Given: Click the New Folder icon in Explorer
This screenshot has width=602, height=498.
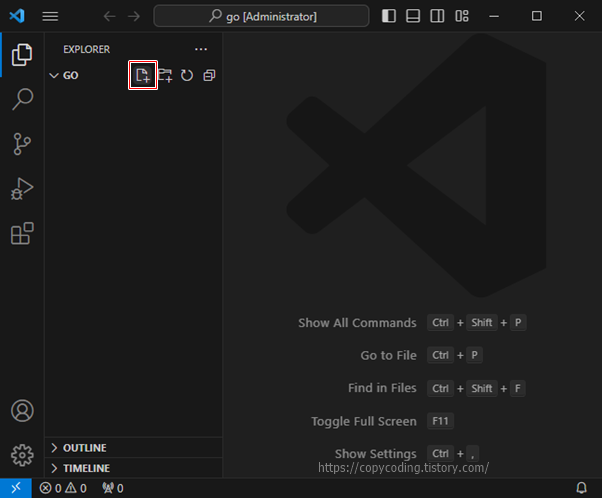Looking at the screenshot, I should [x=165, y=75].
